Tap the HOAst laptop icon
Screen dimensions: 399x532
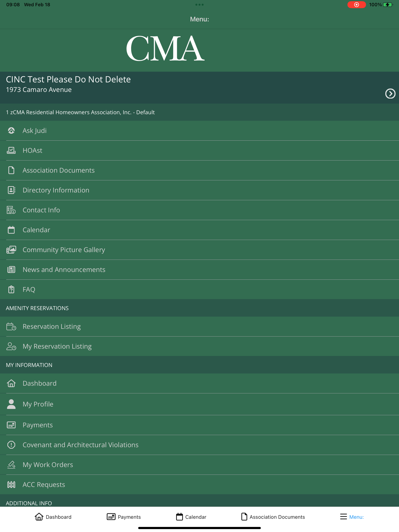click(x=11, y=150)
